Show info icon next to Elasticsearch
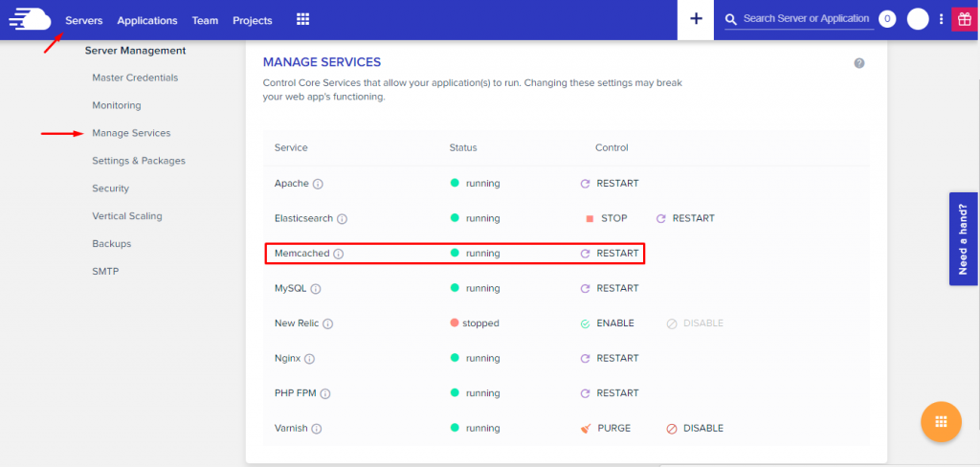The image size is (980, 467). pos(343,219)
